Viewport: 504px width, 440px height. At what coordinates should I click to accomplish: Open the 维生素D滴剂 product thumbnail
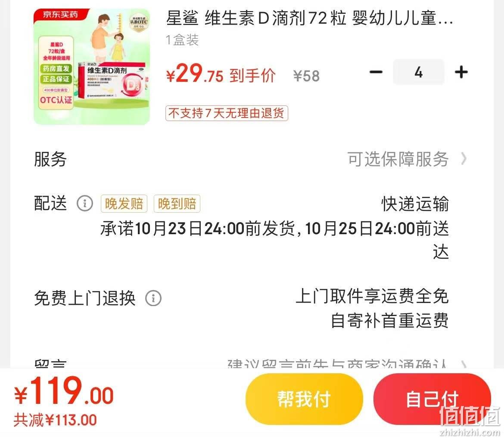(x=92, y=66)
